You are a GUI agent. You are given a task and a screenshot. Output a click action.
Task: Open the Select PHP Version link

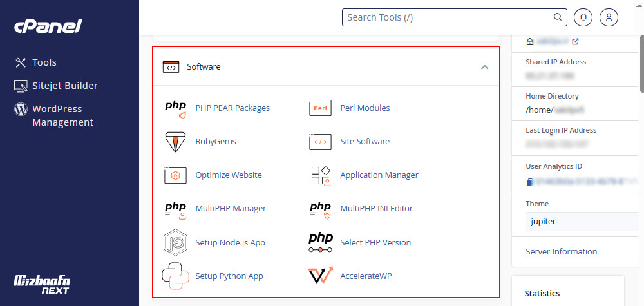pyautogui.click(x=375, y=243)
